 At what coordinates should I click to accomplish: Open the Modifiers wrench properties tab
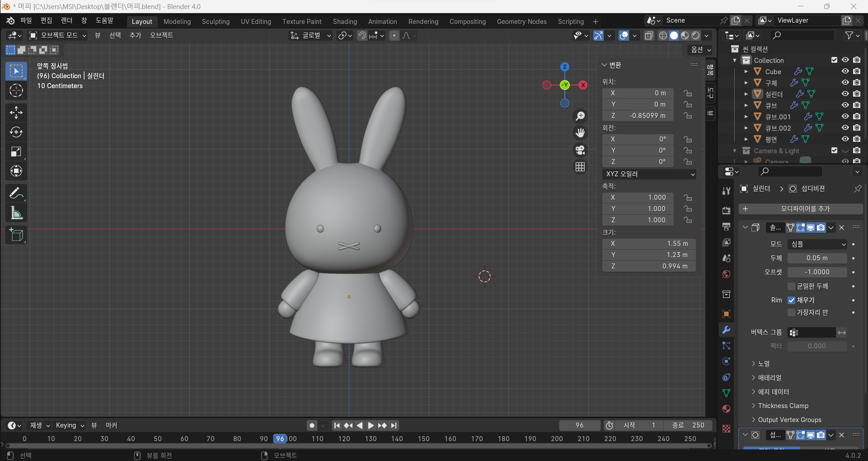726,330
